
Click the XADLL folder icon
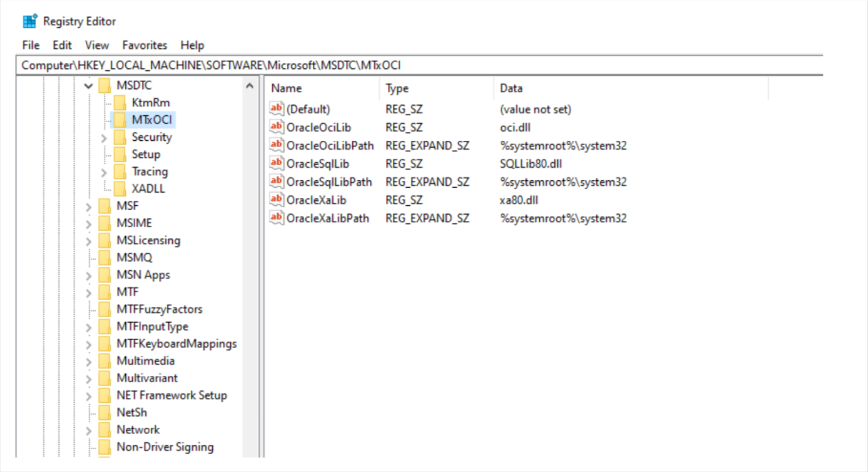point(120,188)
